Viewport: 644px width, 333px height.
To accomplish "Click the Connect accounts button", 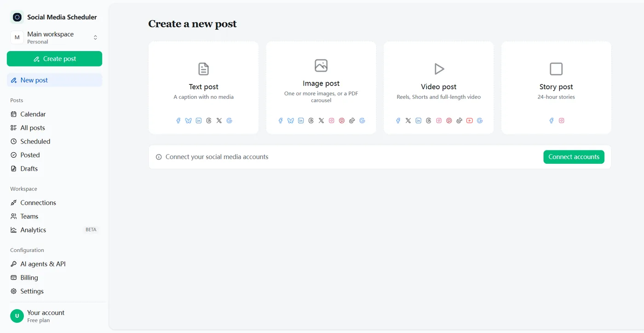I will click(574, 157).
